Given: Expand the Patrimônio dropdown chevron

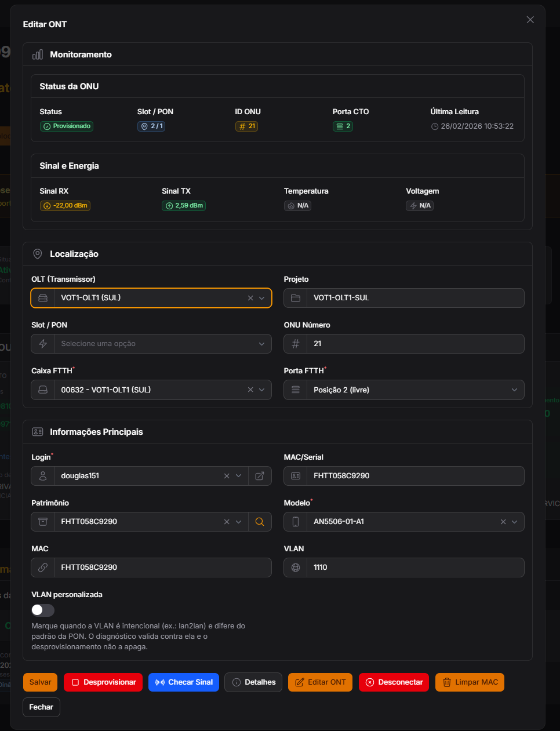Looking at the screenshot, I should click(x=238, y=522).
